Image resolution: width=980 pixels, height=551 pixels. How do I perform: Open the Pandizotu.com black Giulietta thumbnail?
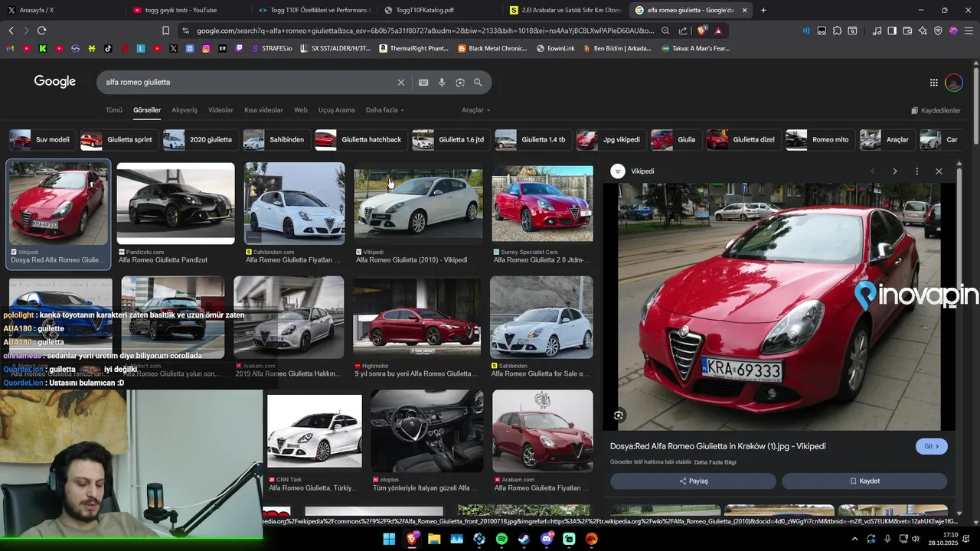pyautogui.click(x=175, y=204)
